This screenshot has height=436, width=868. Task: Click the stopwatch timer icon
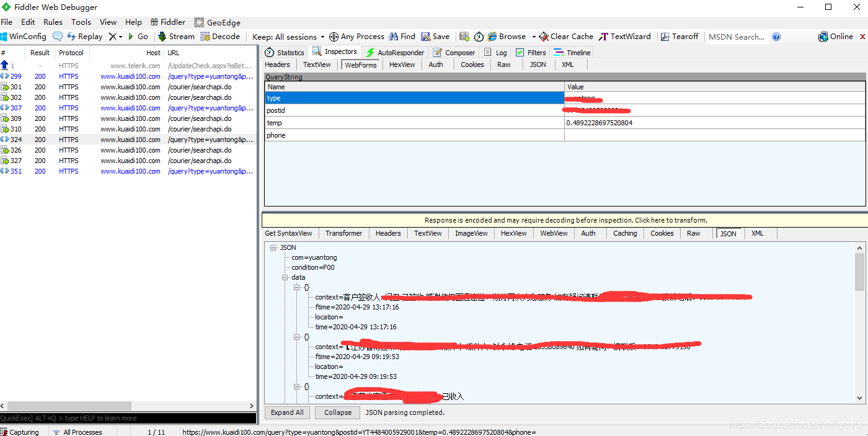(479, 37)
